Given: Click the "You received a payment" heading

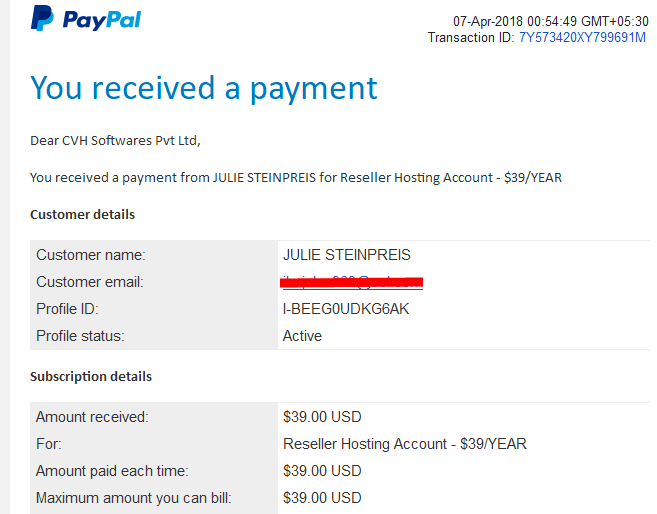Looking at the screenshot, I should 204,88.
